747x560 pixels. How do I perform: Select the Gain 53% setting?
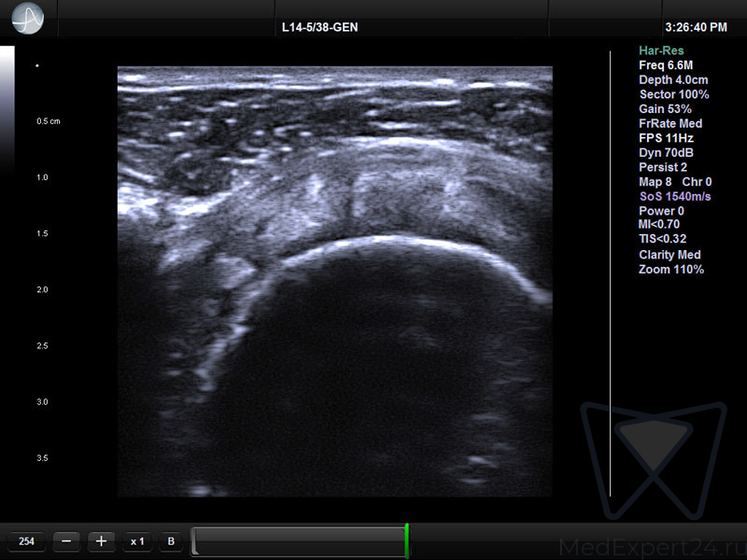pyautogui.click(x=665, y=109)
